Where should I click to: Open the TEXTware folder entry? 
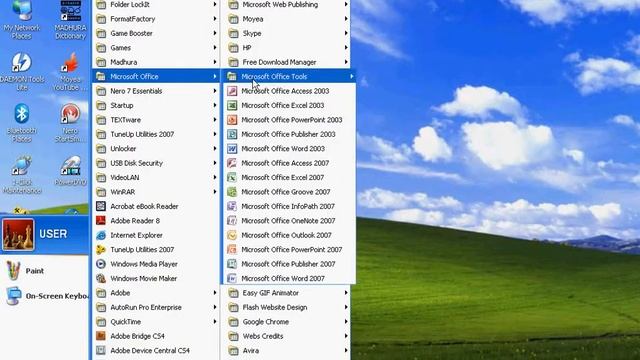pyautogui.click(x=156, y=120)
